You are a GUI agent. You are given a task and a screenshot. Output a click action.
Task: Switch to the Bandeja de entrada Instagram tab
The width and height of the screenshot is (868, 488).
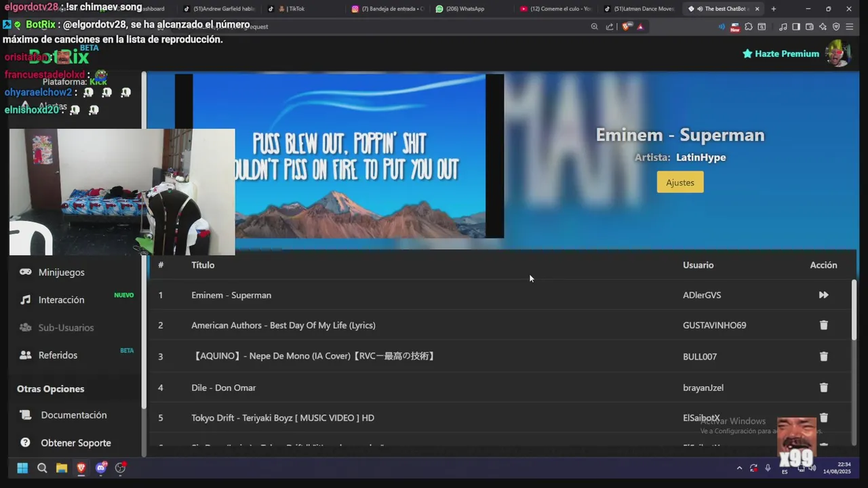click(389, 9)
